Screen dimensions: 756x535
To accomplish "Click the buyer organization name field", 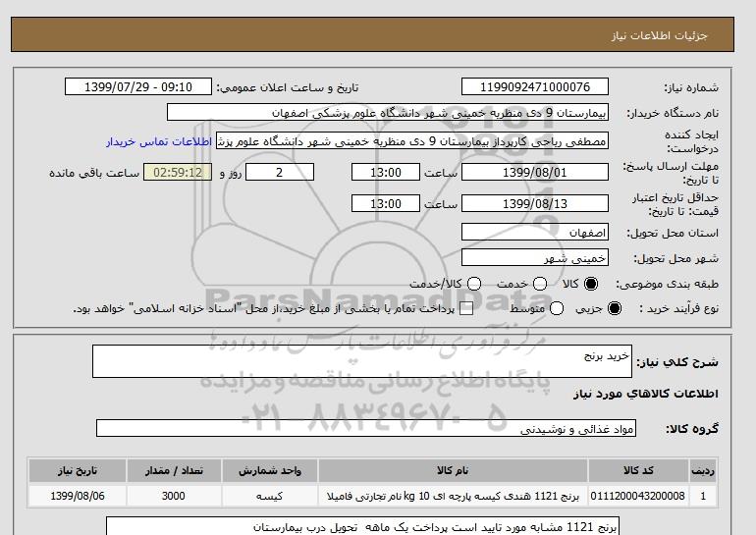I will (388, 112).
